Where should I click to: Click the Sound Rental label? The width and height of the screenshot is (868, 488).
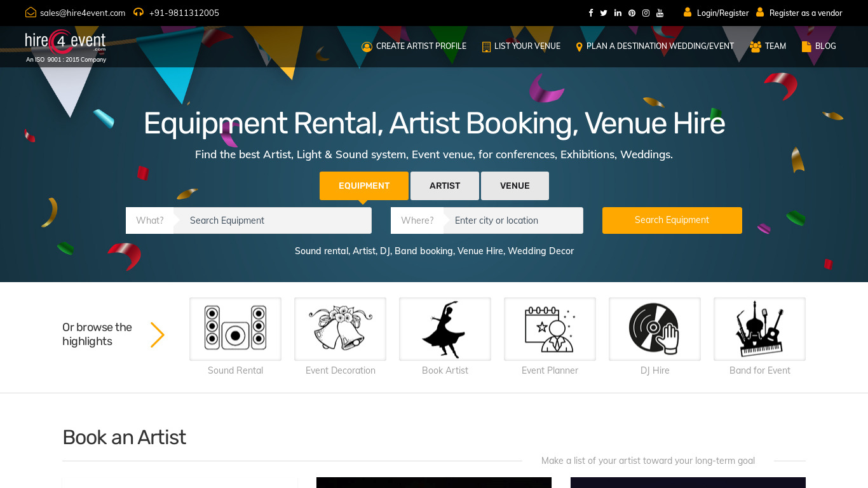pos(235,370)
